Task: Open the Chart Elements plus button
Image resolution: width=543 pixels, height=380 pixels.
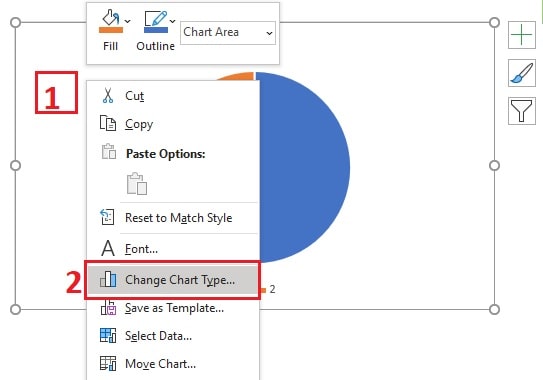Action: pyautogui.click(x=522, y=35)
